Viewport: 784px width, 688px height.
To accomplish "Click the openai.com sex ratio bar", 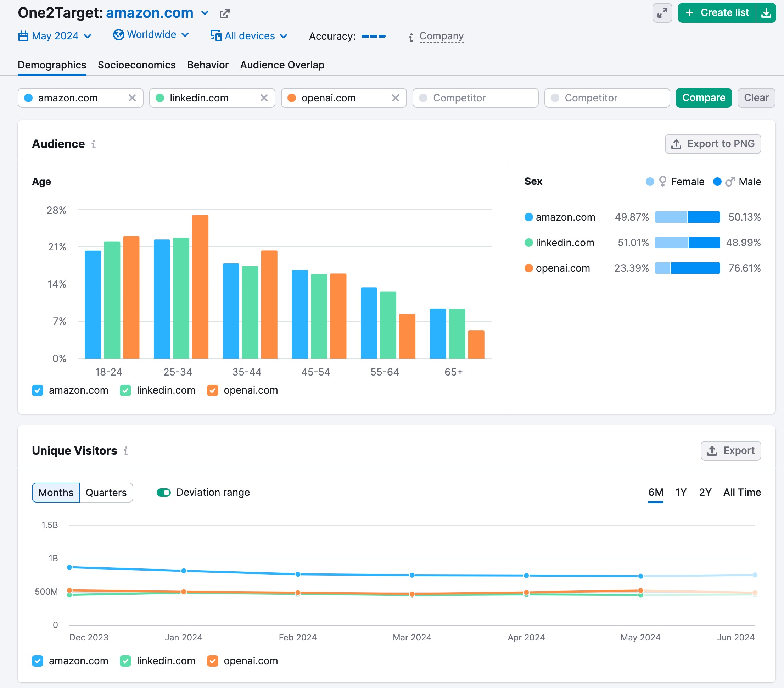I will click(687, 268).
